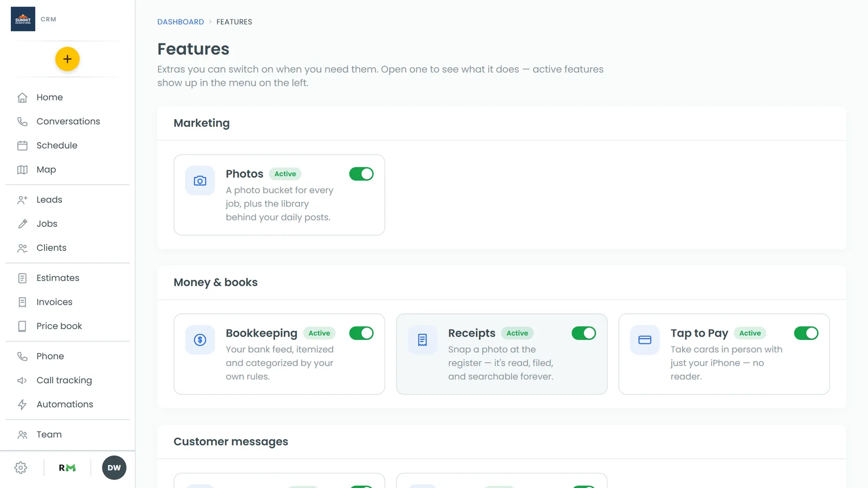Viewport: 868px width, 488px height.
Task: Click the Receipts document icon
Action: pyautogui.click(x=423, y=340)
